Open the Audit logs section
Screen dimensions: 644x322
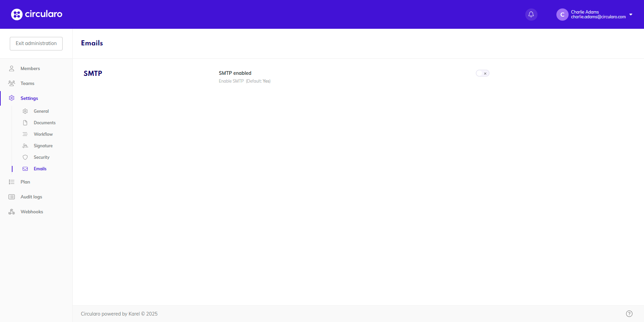click(x=31, y=197)
